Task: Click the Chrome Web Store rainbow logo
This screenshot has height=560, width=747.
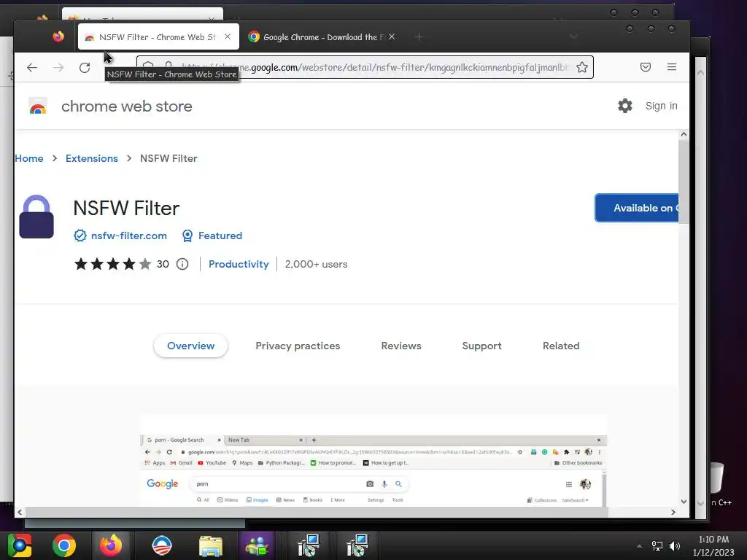Action: [38, 106]
